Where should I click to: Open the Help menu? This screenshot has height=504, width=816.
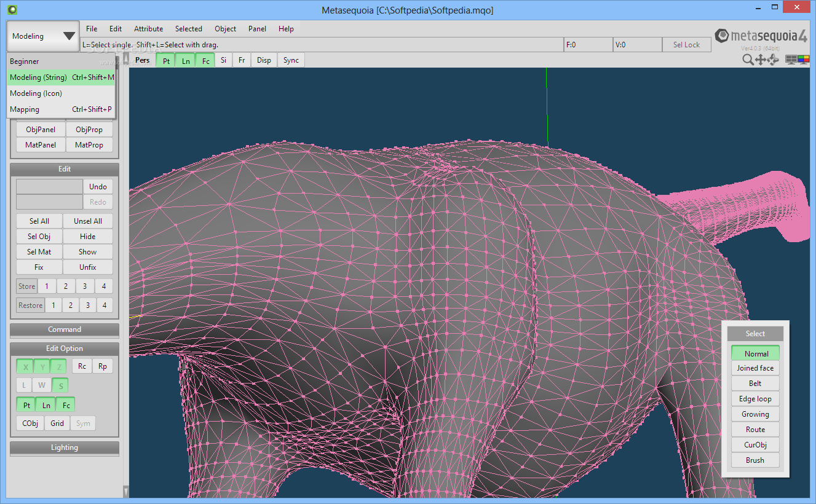pyautogui.click(x=286, y=29)
